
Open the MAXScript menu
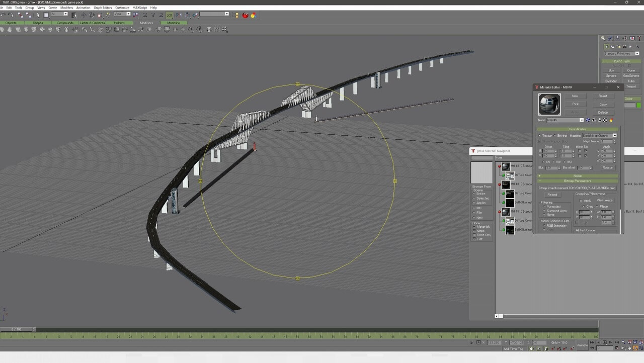click(140, 8)
